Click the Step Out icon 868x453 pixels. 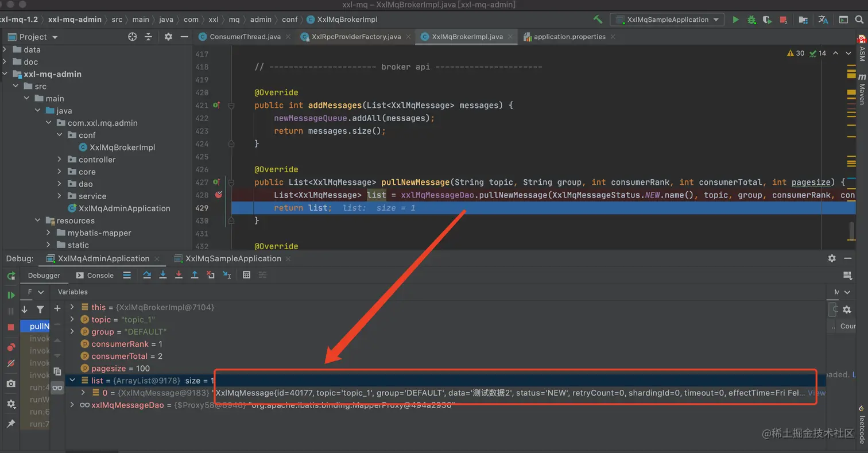click(x=195, y=275)
